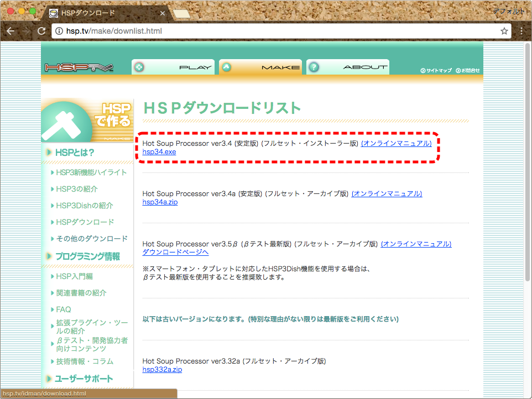
Task: Click the HSPで作る hammer banner
Action: pos(87,120)
